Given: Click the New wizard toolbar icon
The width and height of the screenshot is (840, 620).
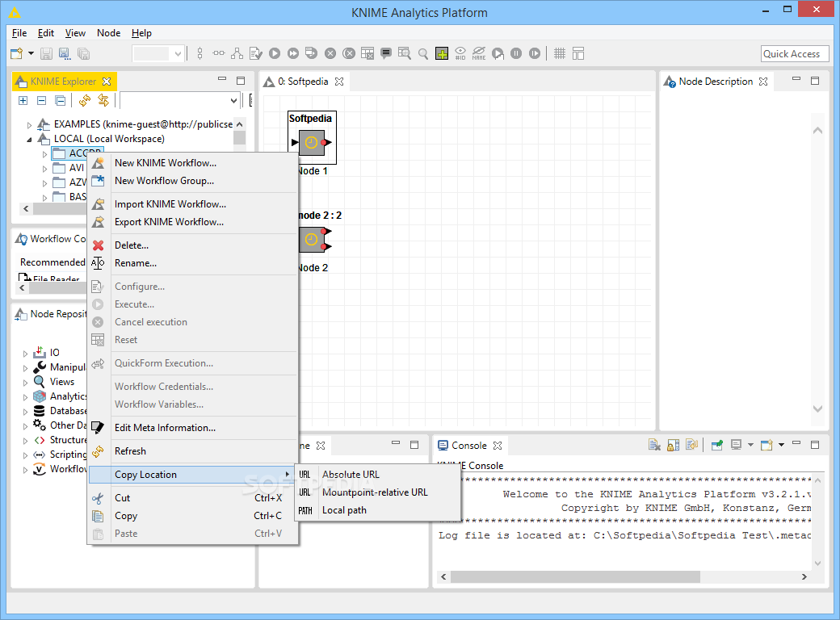Looking at the screenshot, I should (17, 53).
